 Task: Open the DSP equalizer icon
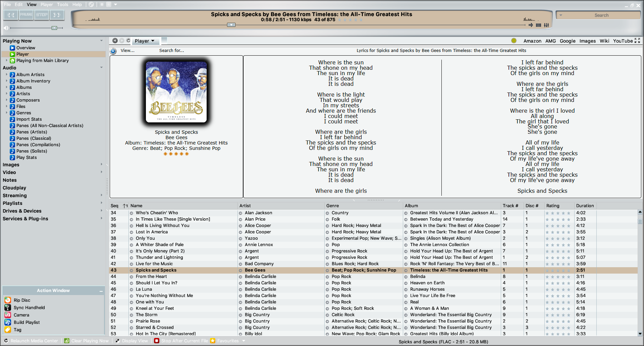tap(546, 25)
